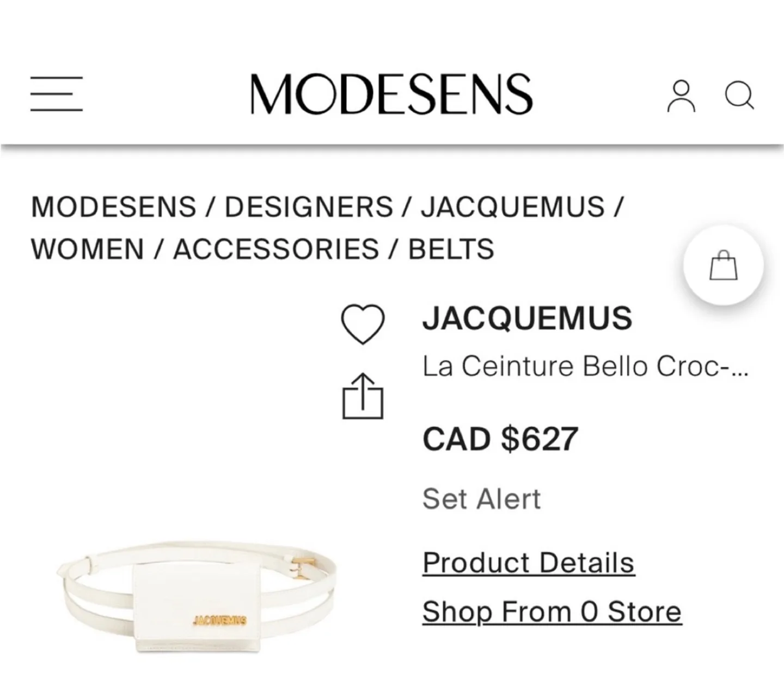
Task: Click Shop From 0 Store
Action: tap(551, 611)
